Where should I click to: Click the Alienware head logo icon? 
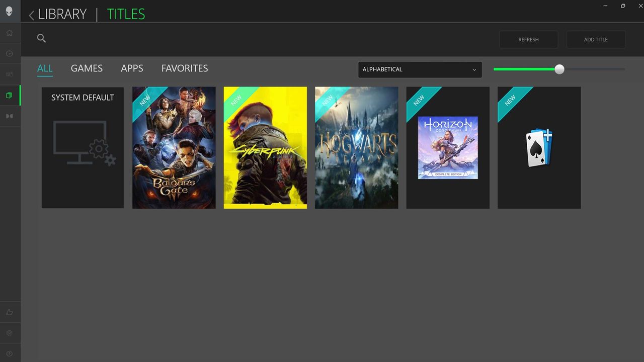click(x=9, y=11)
